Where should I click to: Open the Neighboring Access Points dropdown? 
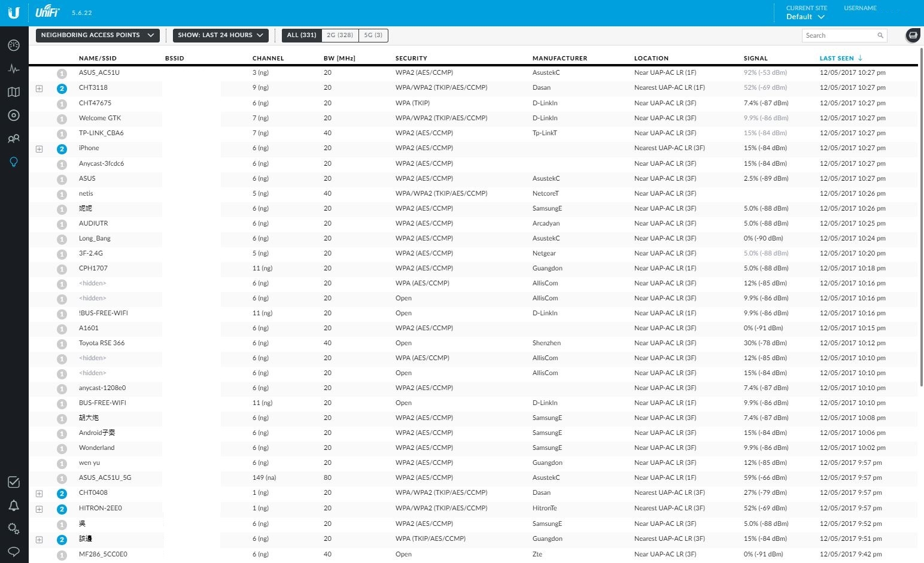(x=98, y=35)
